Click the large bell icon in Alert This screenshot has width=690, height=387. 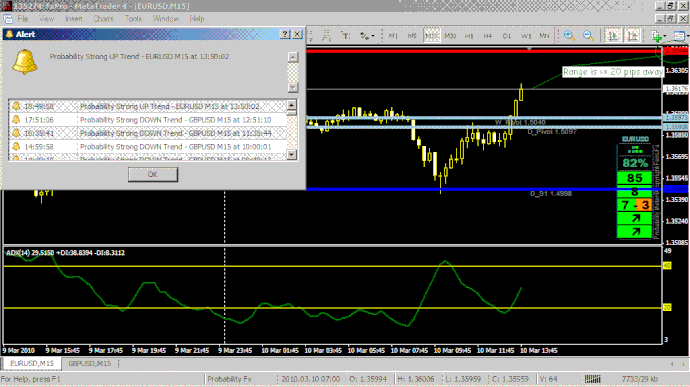[x=25, y=62]
